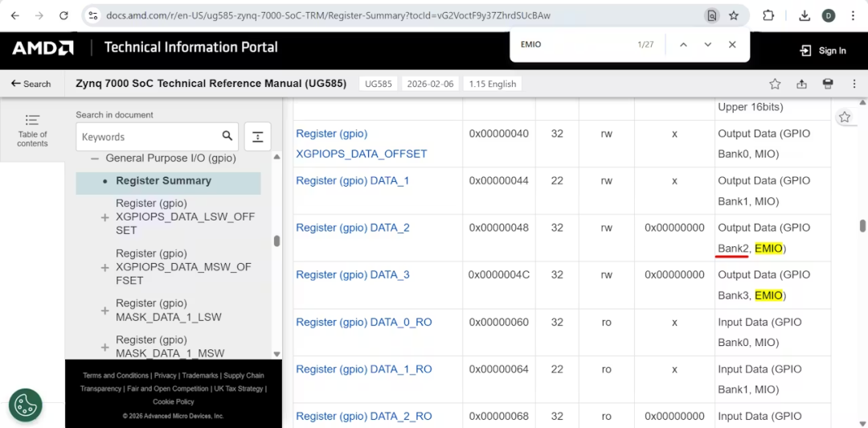Image resolution: width=868 pixels, height=428 pixels.
Task: Click the page-side bookmark star button
Action: tap(844, 117)
